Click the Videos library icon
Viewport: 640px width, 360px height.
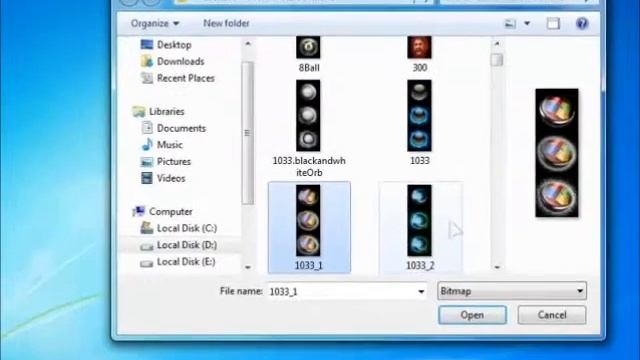tap(147, 178)
